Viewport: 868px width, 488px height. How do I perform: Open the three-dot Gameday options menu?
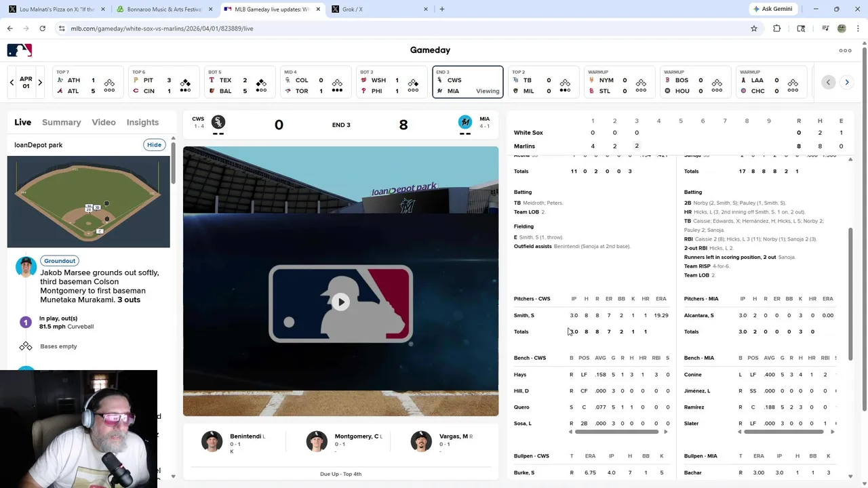point(845,50)
